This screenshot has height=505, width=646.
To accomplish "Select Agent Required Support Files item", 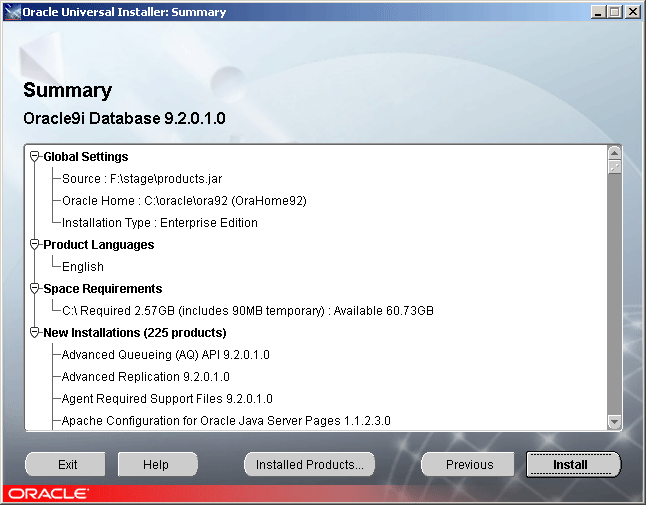I will pos(167,399).
